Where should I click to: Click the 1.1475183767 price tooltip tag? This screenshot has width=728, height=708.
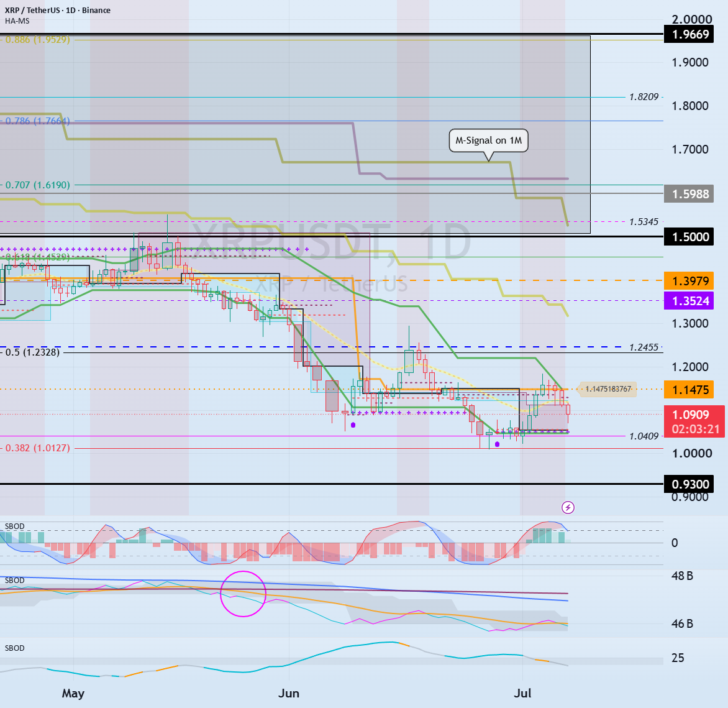(607, 389)
